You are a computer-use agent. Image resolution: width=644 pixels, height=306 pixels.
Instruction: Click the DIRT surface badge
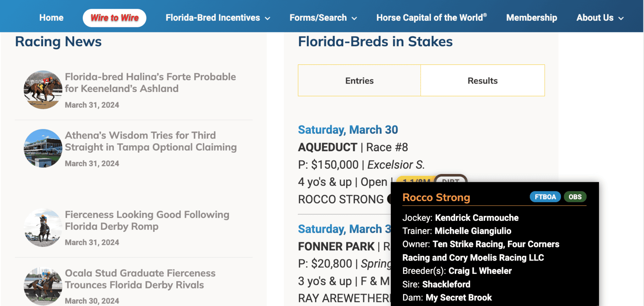tap(451, 179)
